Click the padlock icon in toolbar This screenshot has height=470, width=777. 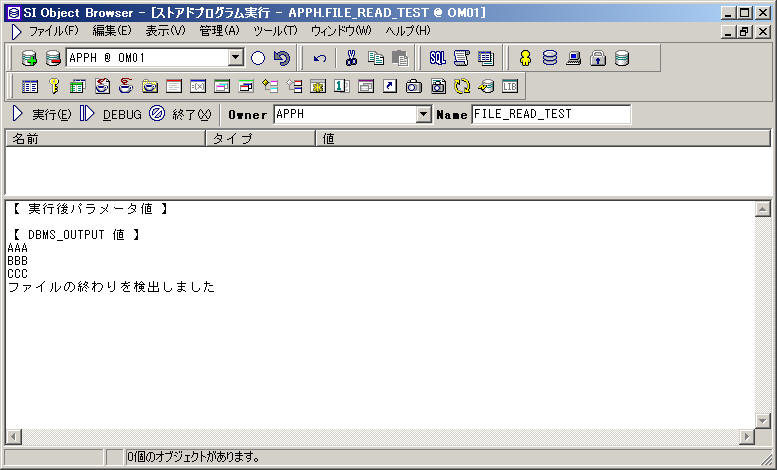click(598, 58)
